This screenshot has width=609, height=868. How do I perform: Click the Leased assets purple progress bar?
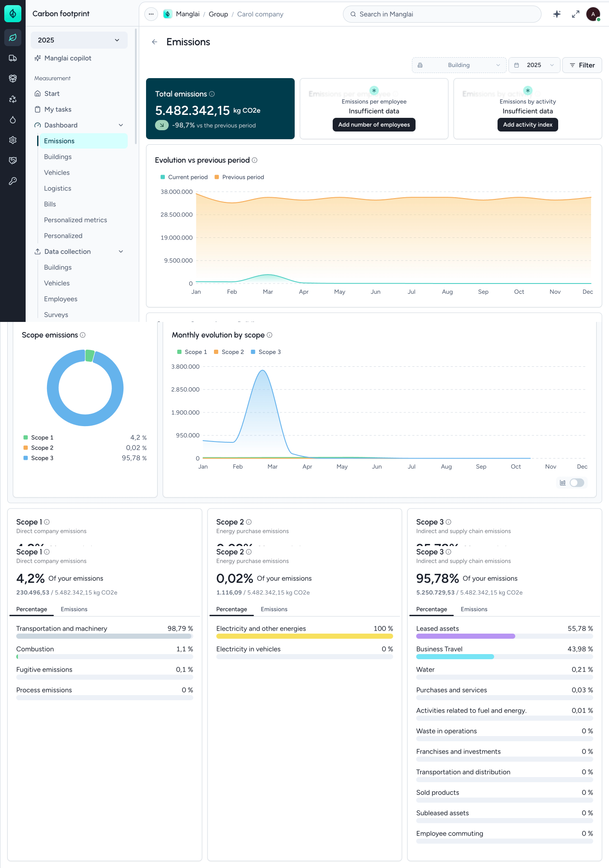point(466,636)
